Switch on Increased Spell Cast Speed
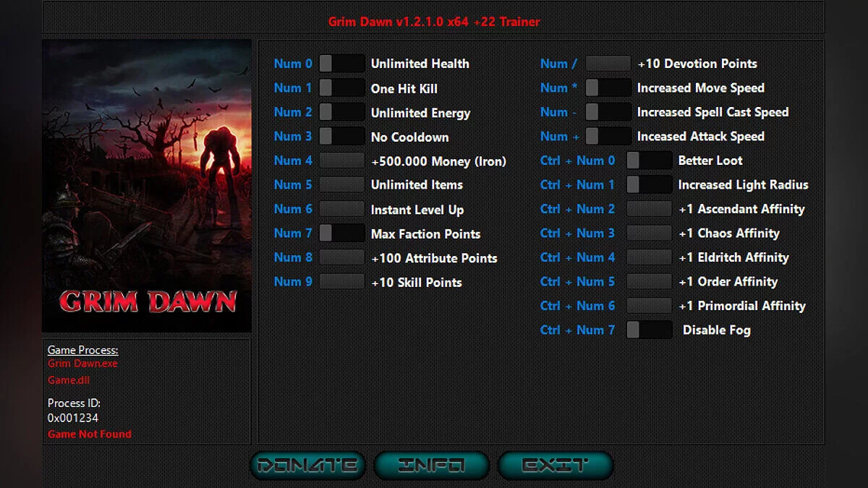The height and width of the screenshot is (488, 868). pyautogui.click(x=608, y=112)
